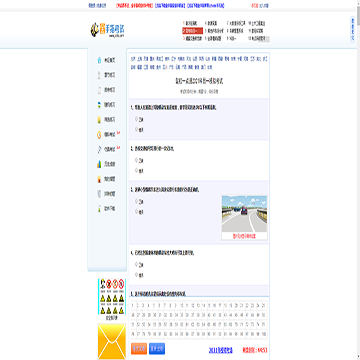Jump to question 75 in the number grid
The width and height of the screenshot is (360, 360).
point(264,324)
